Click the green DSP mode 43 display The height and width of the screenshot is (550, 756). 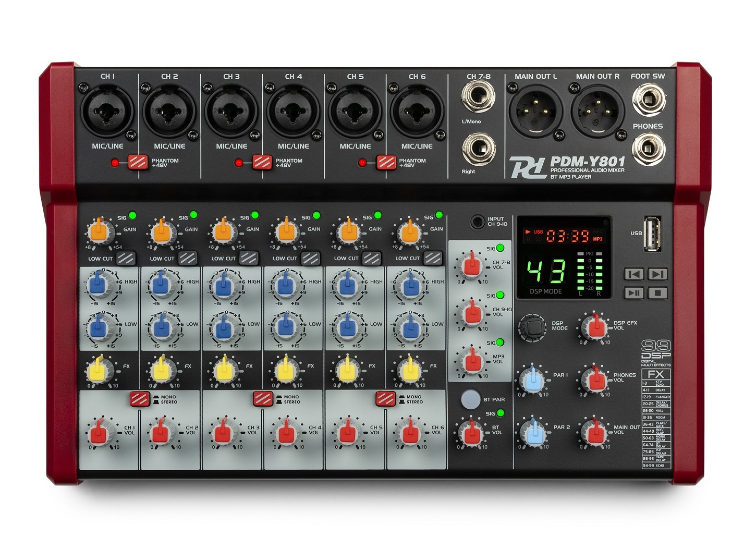point(545,272)
